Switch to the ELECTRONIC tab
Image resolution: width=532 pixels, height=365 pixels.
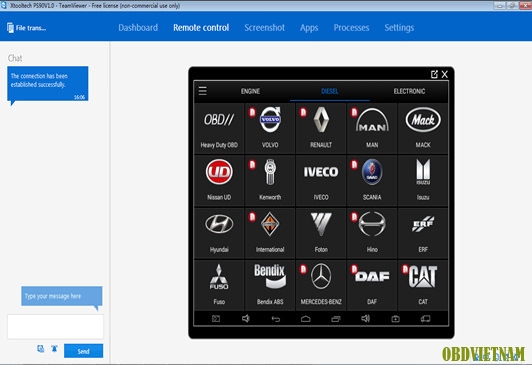409,91
